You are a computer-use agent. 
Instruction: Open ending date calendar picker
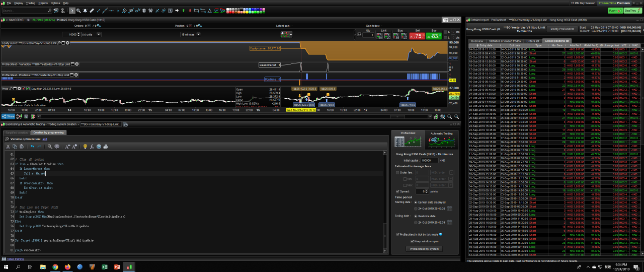coord(450,222)
